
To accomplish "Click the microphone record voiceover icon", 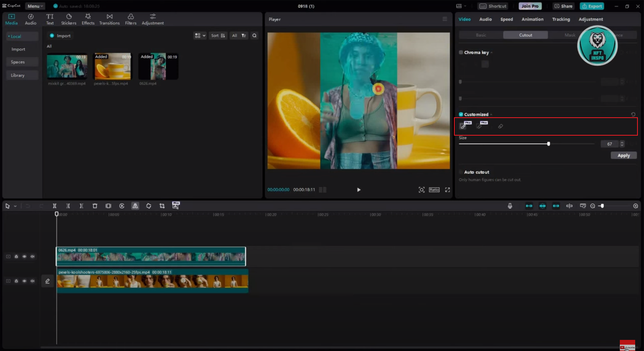I will pyautogui.click(x=510, y=206).
